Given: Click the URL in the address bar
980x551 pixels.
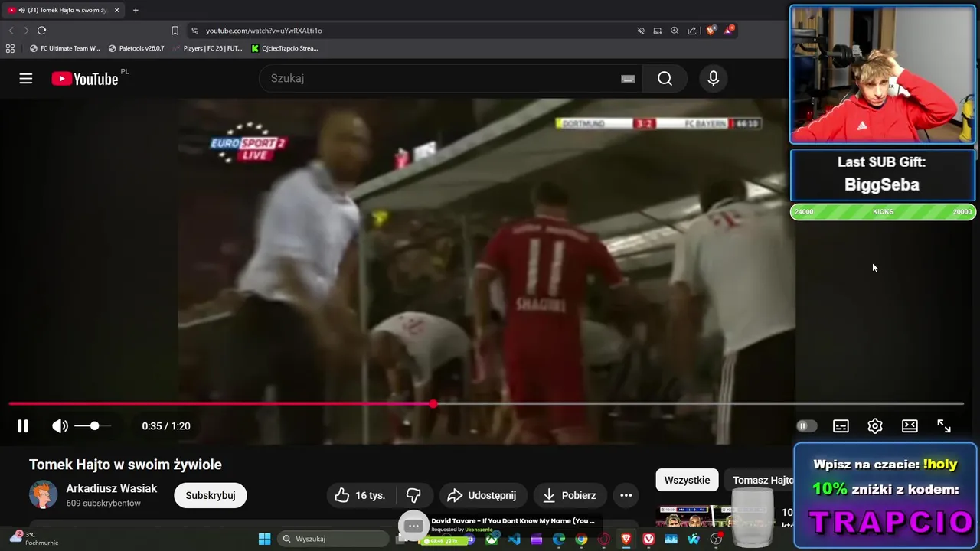Looking at the screenshot, I should point(264,31).
